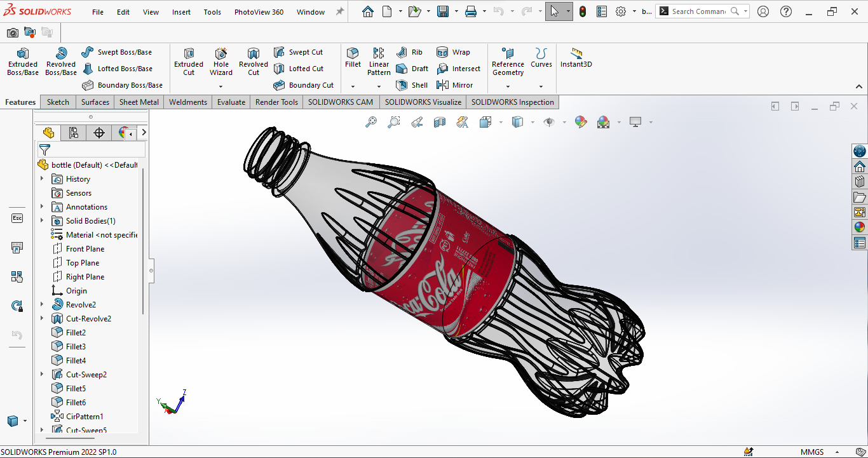Screen dimensions: 868x458
Task: Select the Boundary Cut tool
Action: pos(304,85)
